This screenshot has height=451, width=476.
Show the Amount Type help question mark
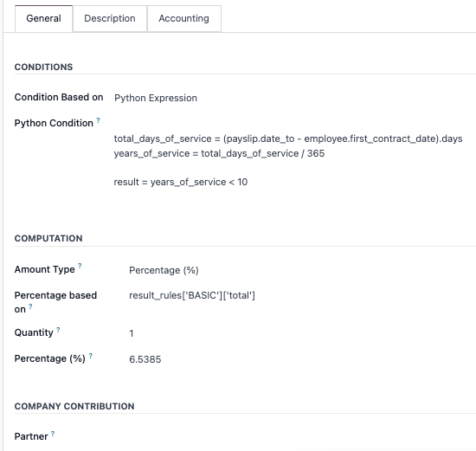tap(80, 266)
